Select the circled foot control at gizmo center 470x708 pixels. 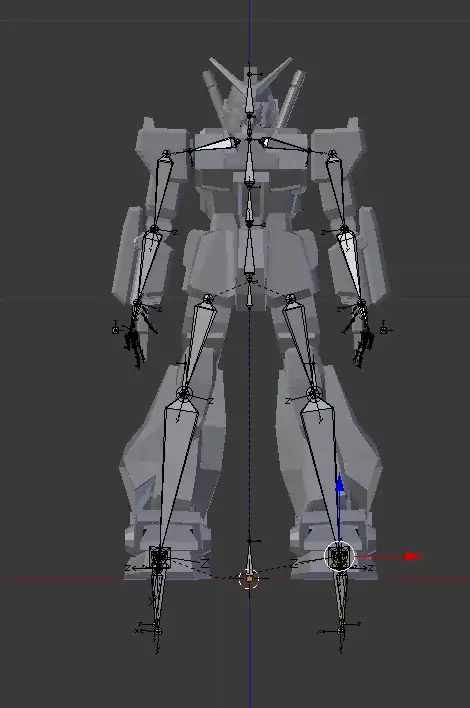coord(340,556)
